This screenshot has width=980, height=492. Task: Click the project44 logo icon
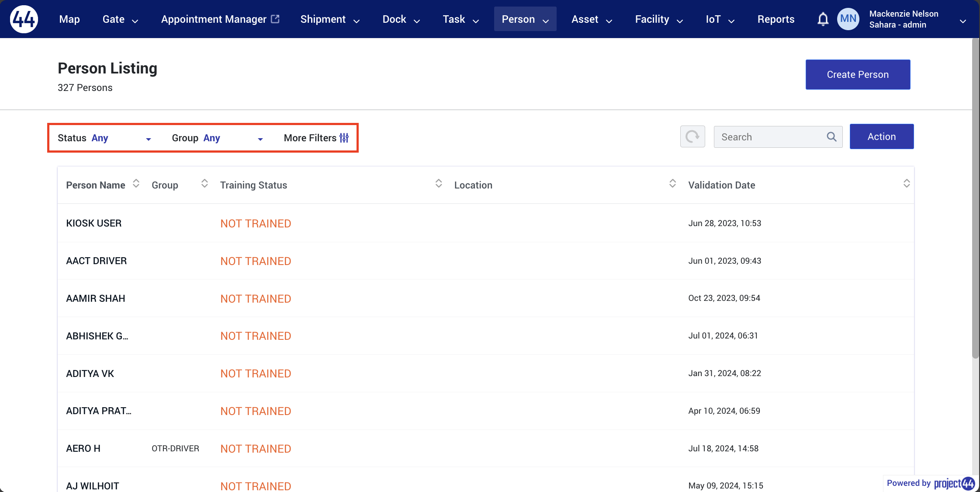pyautogui.click(x=24, y=19)
